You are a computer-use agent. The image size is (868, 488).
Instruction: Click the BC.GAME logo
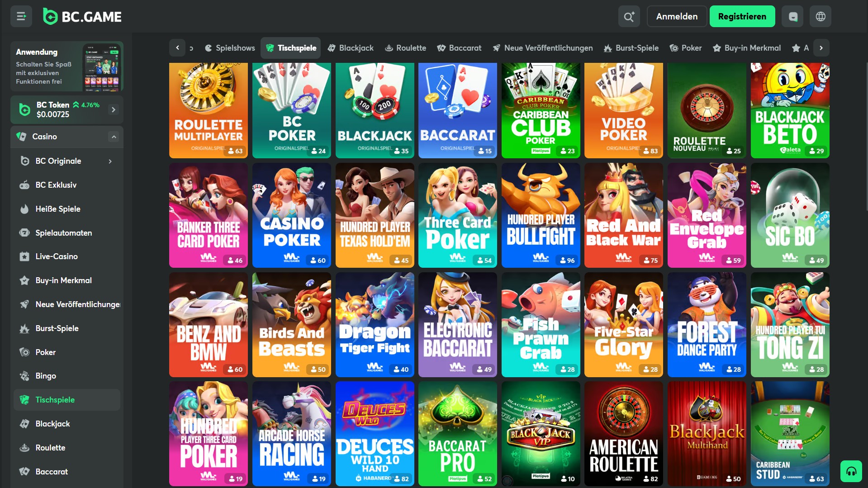coord(82,16)
